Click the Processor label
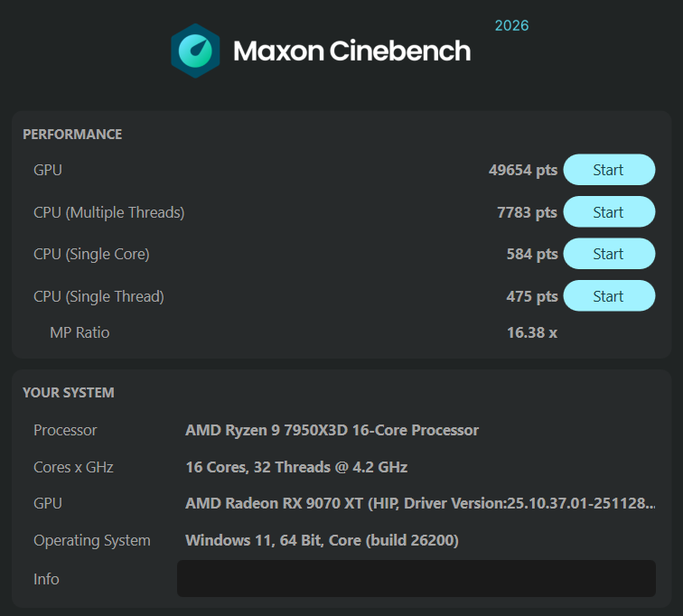 point(65,430)
